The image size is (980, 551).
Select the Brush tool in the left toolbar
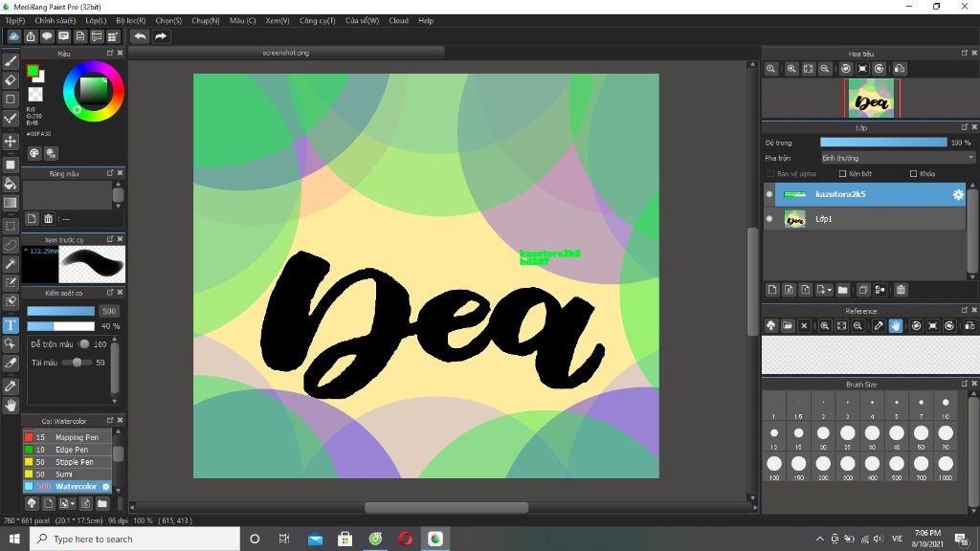click(10, 61)
